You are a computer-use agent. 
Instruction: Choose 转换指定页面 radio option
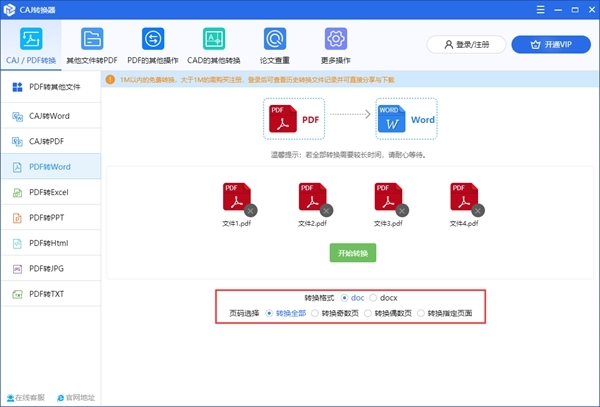coord(421,313)
